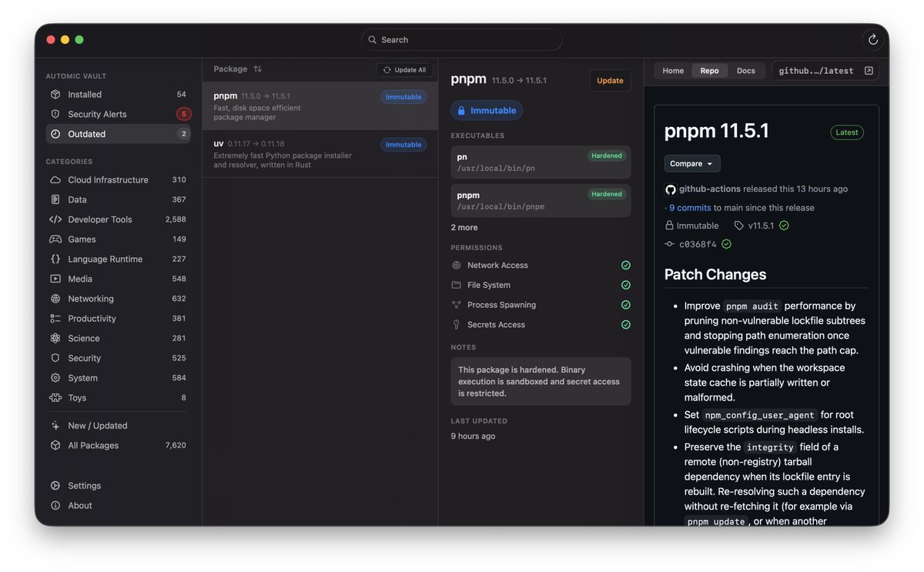Click the pn executable entry
924x572 pixels.
pyautogui.click(x=541, y=162)
